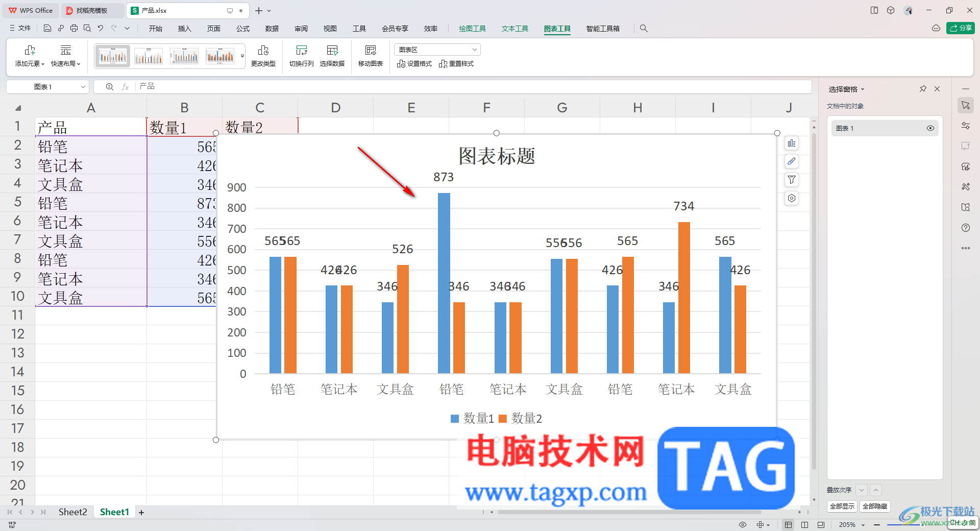Click the Add Element (添加元素) icon

click(x=30, y=50)
